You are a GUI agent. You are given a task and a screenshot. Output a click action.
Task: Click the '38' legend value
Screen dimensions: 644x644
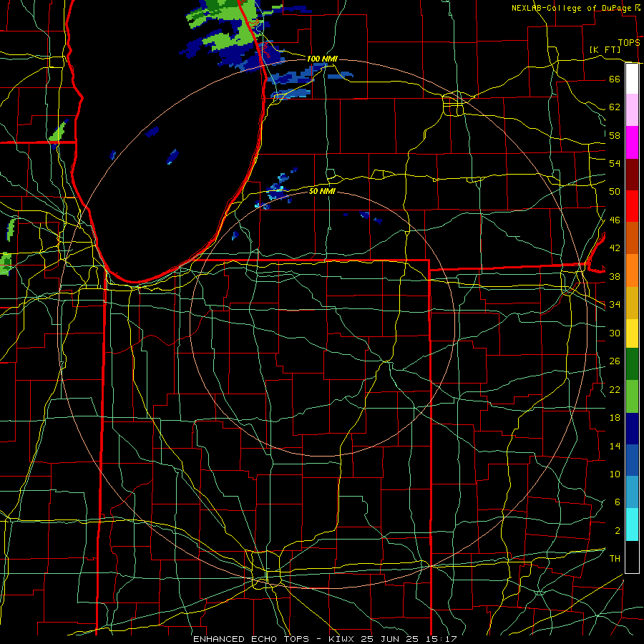point(615,276)
